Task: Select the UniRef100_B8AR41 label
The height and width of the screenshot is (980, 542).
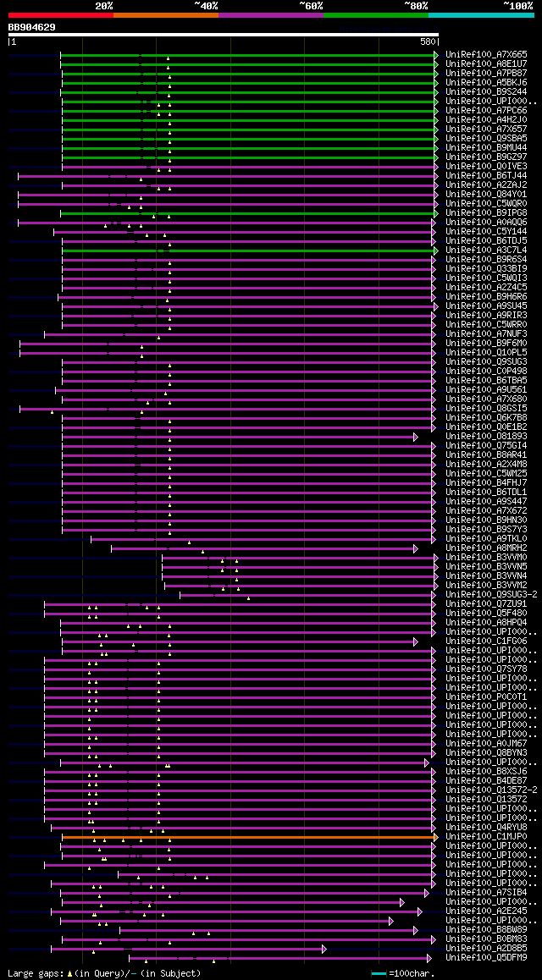Action: (x=486, y=455)
